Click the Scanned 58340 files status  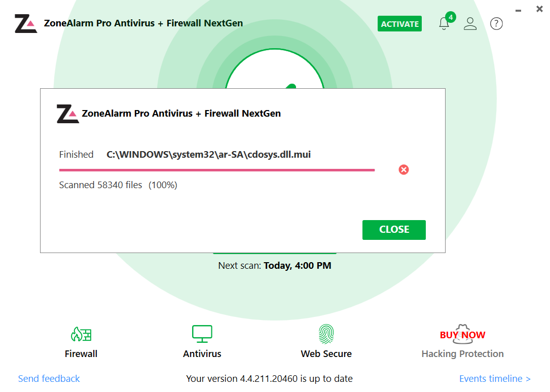tap(118, 185)
